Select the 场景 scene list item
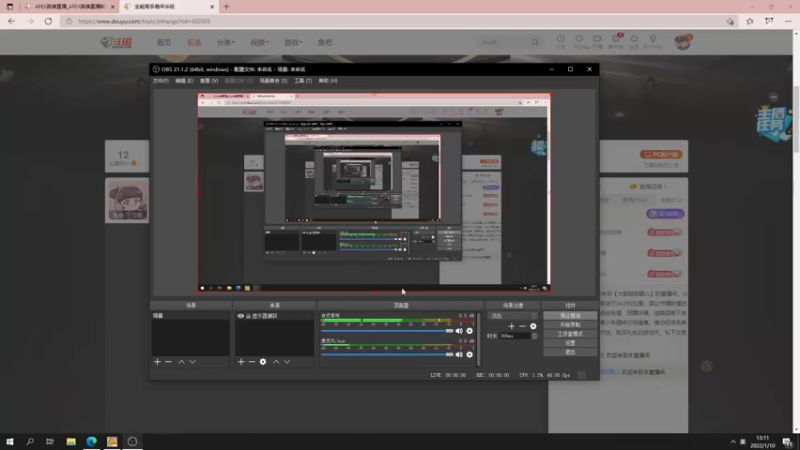This screenshot has height=450, width=800. (x=190, y=316)
